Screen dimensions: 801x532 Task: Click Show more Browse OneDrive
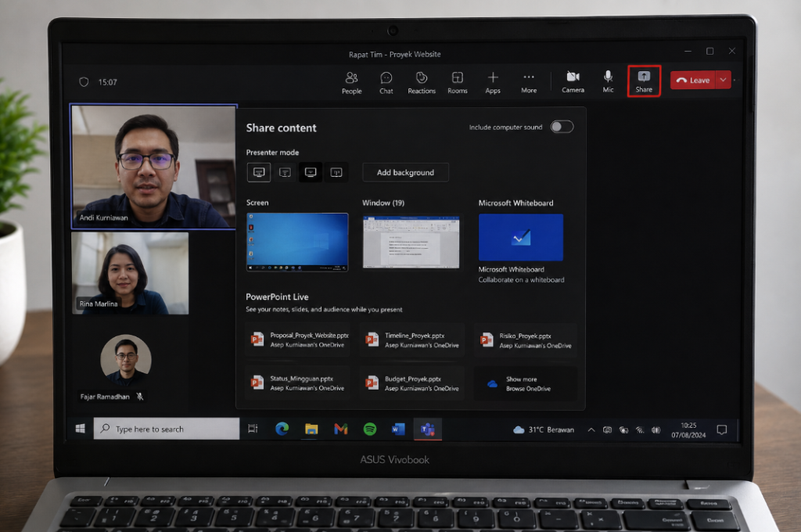526,383
